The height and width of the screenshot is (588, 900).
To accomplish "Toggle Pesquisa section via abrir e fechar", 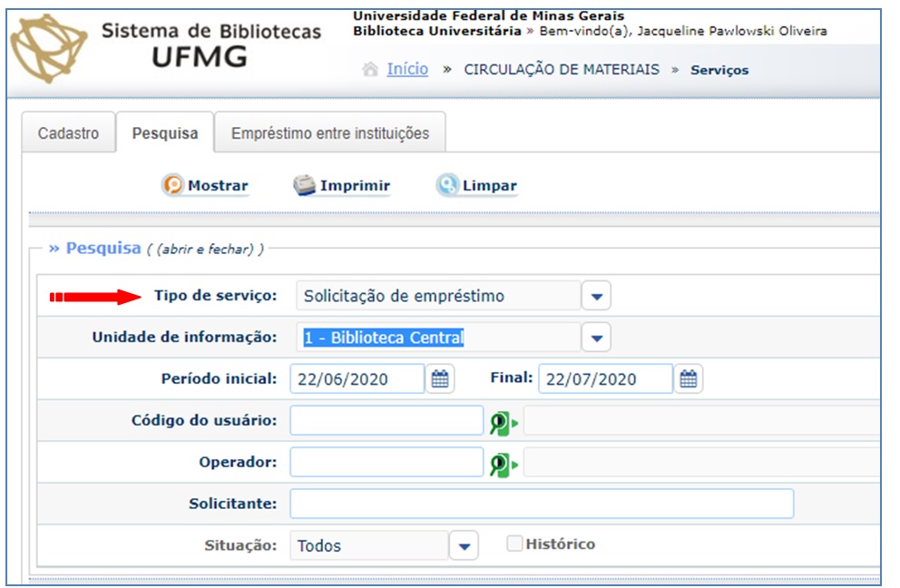I will point(210,250).
